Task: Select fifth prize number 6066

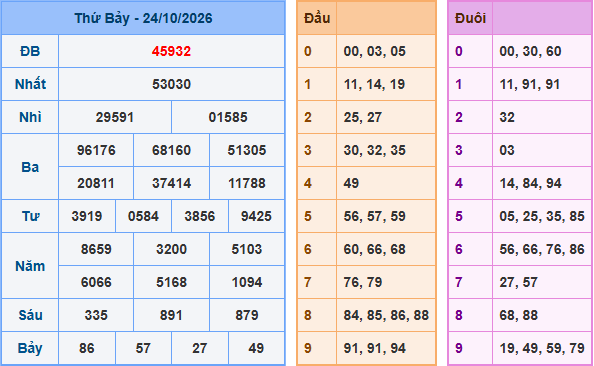Action: coord(96,282)
